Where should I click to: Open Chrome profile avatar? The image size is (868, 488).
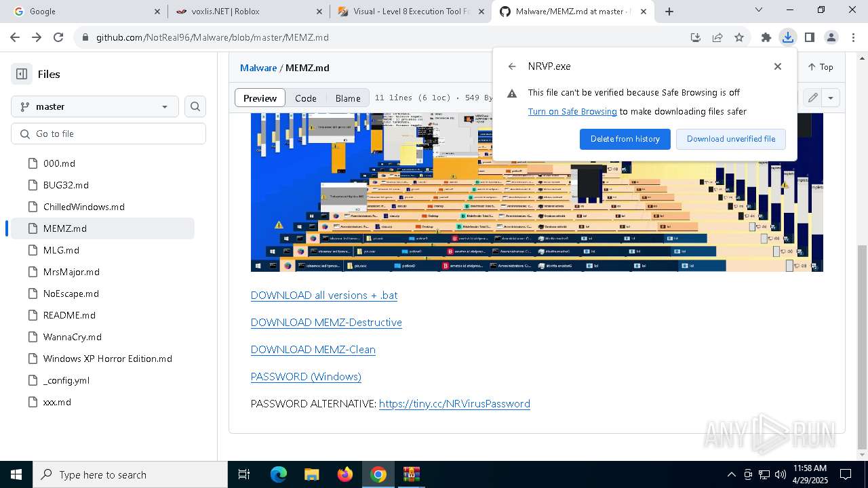[x=831, y=37]
